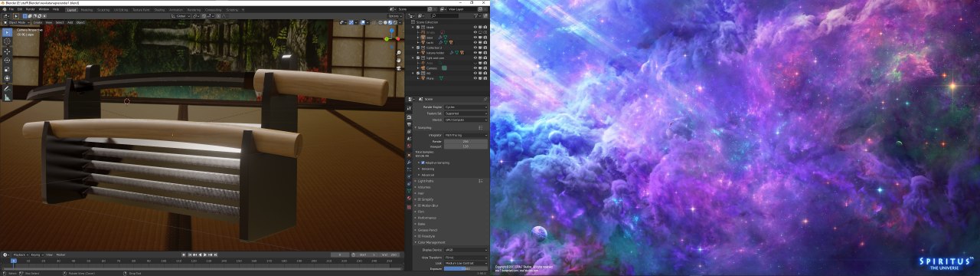
Task: Select the Measure tool
Action: (7, 97)
